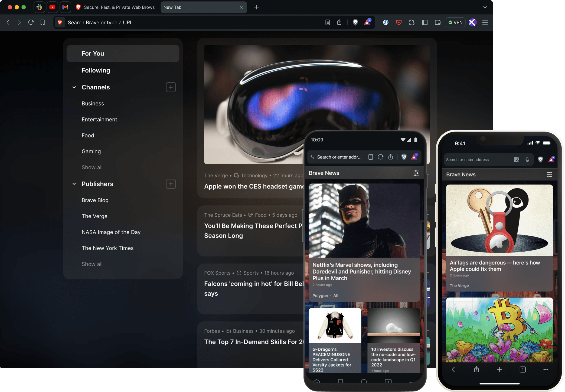The image size is (565, 392).
Task: Click the share icon in desktop address bar
Action: click(x=339, y=22)
